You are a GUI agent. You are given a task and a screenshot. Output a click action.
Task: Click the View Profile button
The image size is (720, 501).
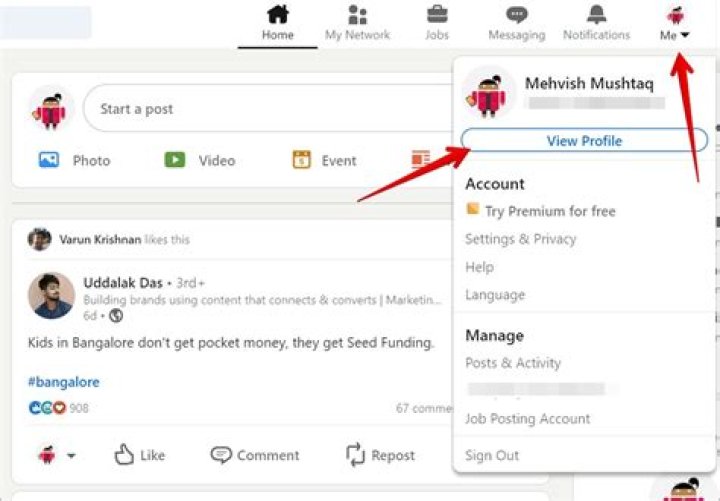coord(584,141)
